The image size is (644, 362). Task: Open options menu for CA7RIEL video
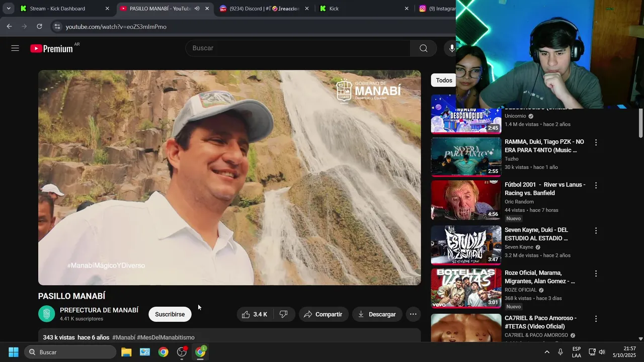pyautogui.click(x=596, y=319)
